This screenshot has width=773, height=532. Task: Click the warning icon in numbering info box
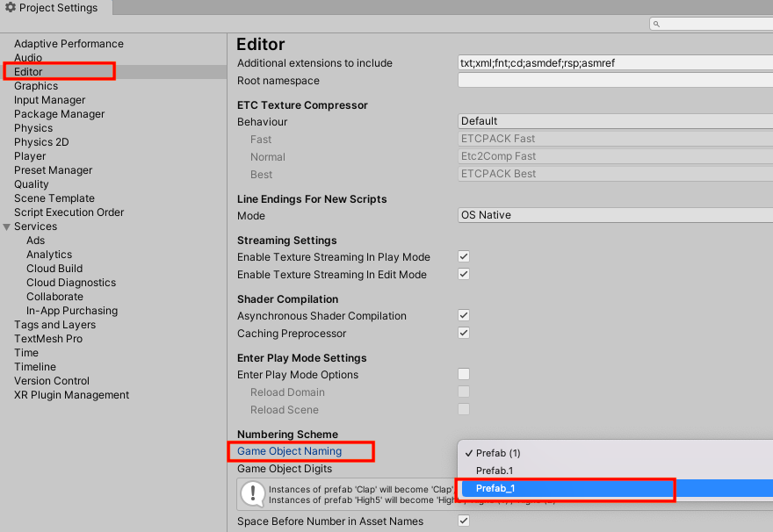[254, 494]
